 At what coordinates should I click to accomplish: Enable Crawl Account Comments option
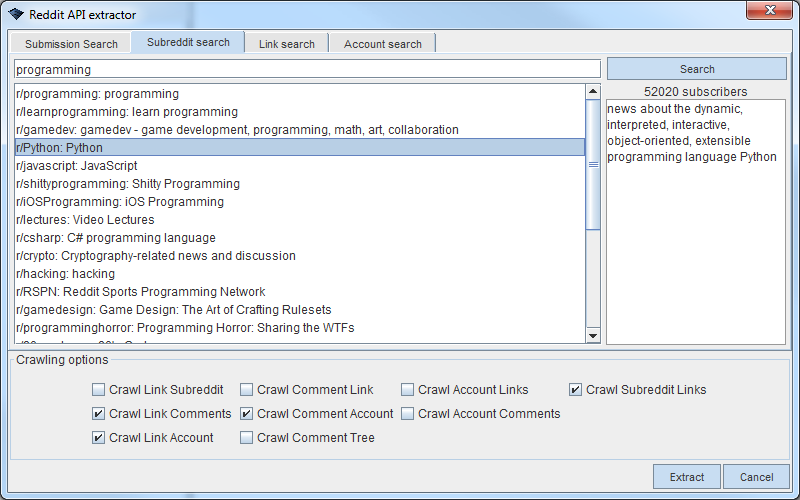pos(407,414)
